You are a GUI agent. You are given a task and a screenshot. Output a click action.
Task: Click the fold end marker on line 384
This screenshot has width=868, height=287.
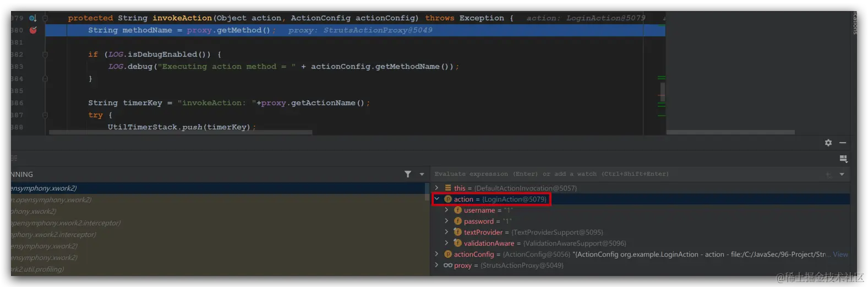[x=45, y=79]
